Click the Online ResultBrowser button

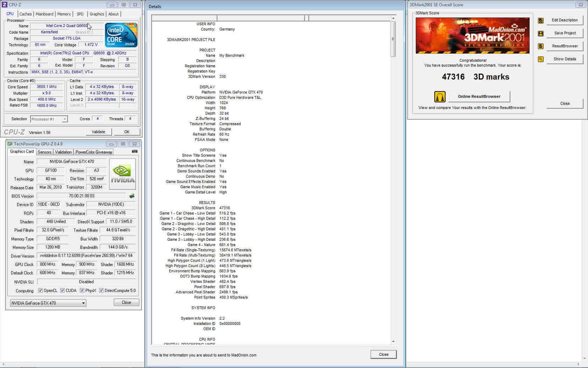(x=479, y=96)
